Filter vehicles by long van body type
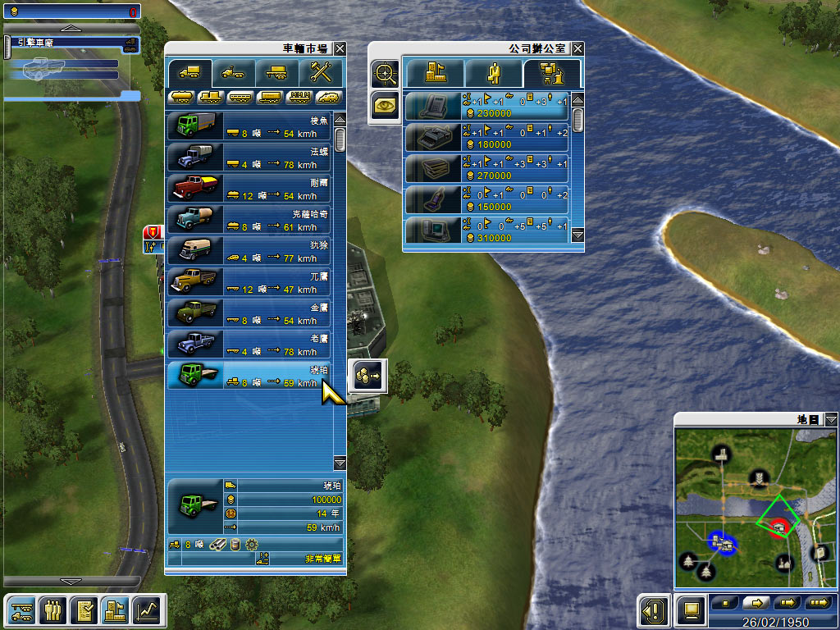This screenshot has width=840, height=630. 240,97
